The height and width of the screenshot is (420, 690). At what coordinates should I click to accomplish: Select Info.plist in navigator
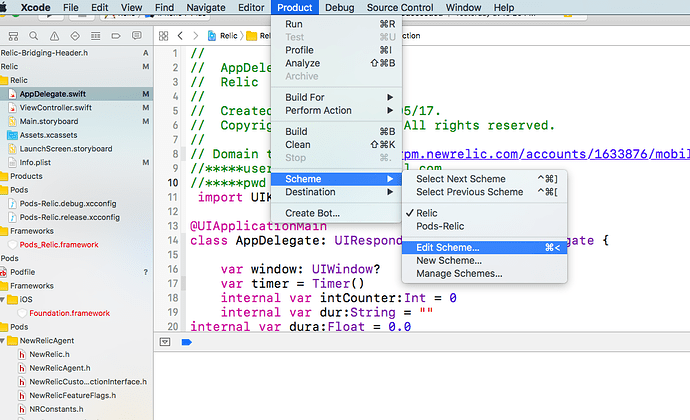(x=35, y=162)
